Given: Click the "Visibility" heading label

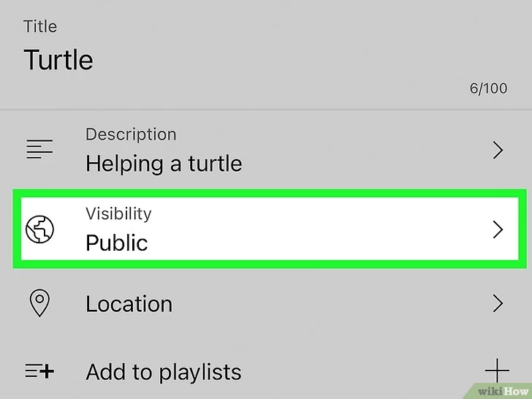Looking at the screenshot, I should coord(118,214).
